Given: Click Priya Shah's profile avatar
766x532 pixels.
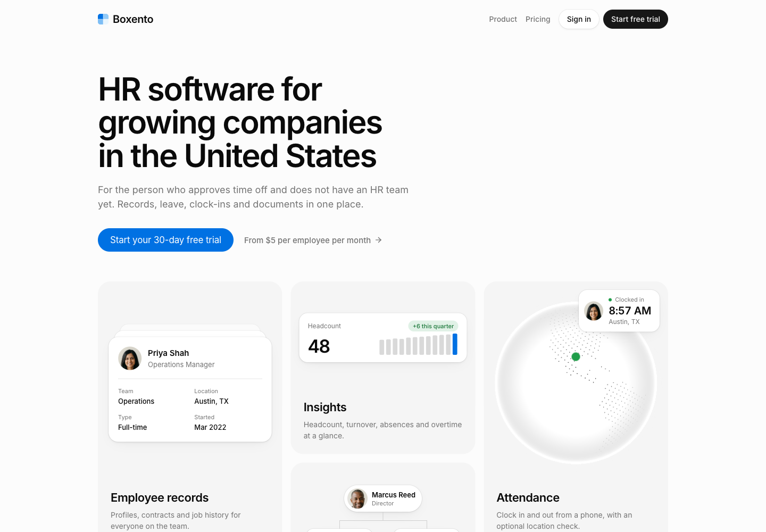Looking at the screenshot, I should coord(130,359).
